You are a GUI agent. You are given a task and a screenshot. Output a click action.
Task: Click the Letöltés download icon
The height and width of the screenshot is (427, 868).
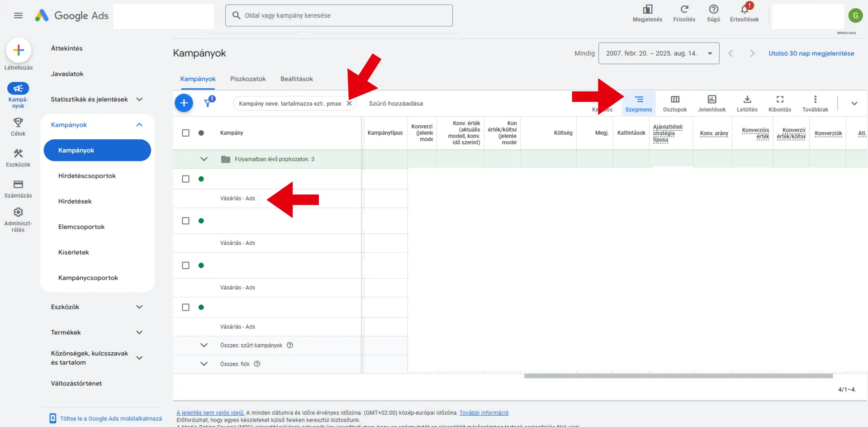(747, 100)
